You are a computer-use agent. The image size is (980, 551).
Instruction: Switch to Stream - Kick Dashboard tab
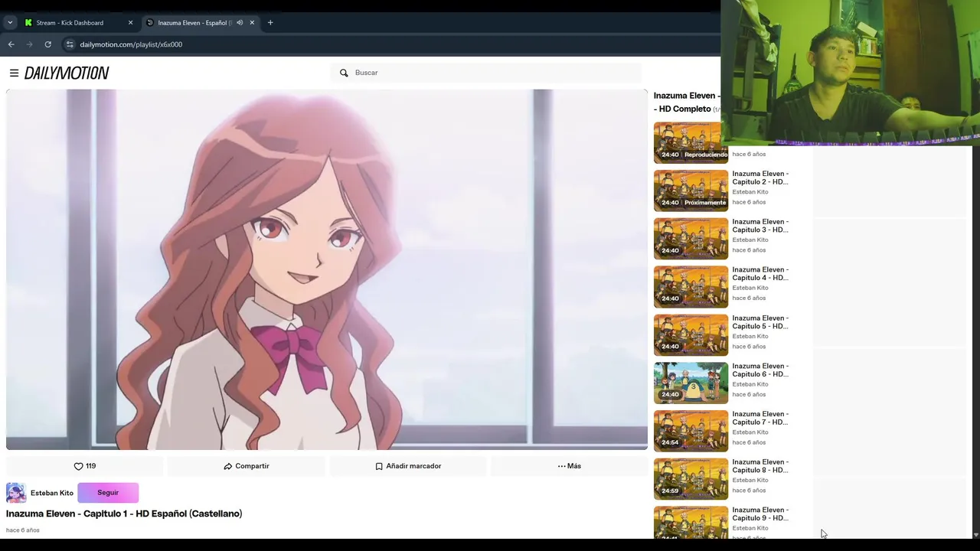(x=70, y=23)
